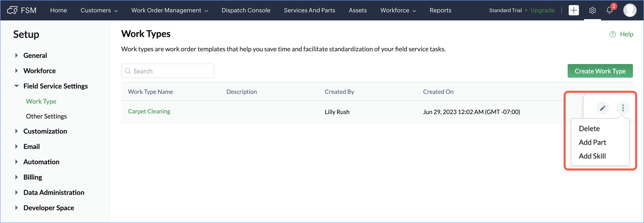
Task: Select Delete from the context menu
Action: [x=589, y=129]
